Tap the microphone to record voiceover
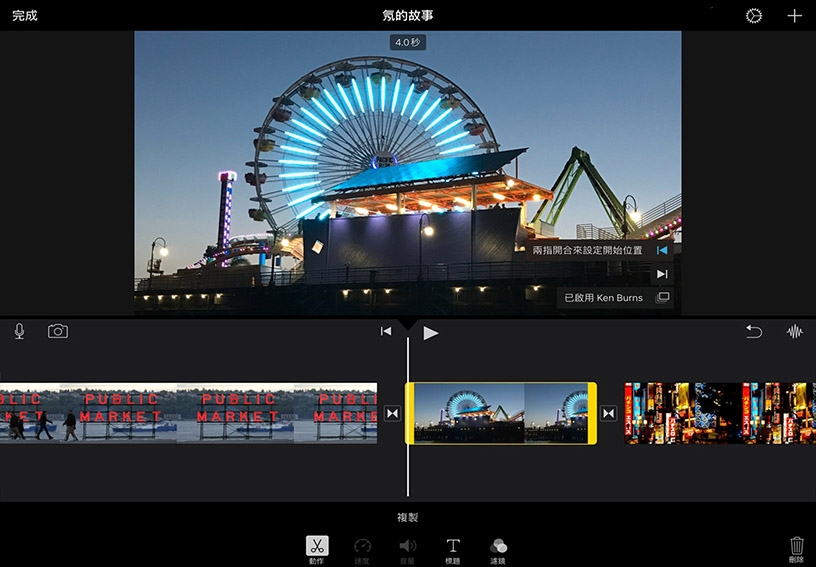Viewport: 816px width, 567px height. [x=19, y=332]
